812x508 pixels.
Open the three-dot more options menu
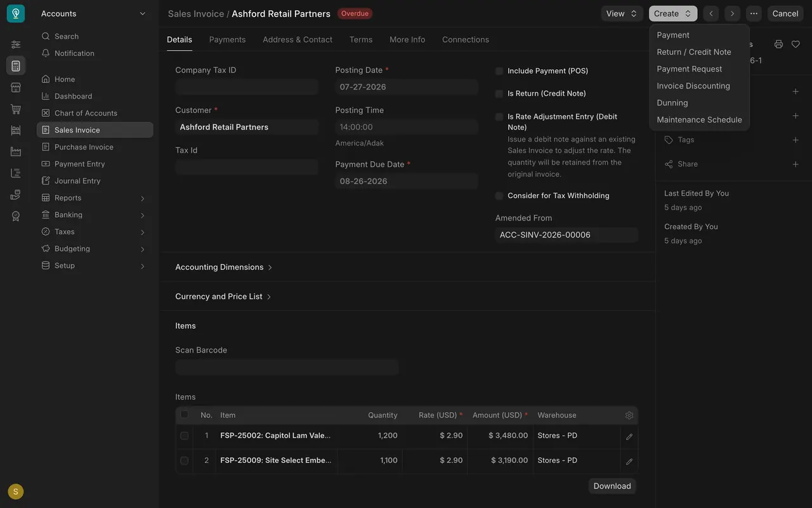click(x=754, y=13)
